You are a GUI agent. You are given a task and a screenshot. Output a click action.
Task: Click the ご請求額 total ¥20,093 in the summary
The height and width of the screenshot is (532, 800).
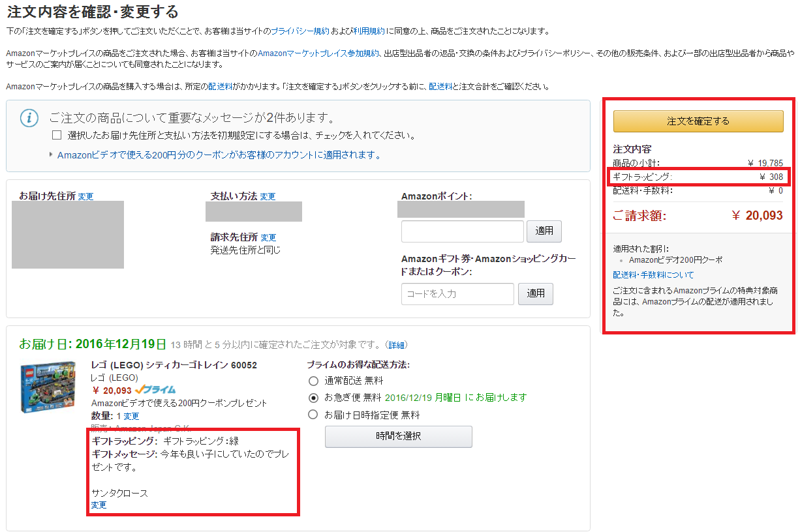(757, 216)
